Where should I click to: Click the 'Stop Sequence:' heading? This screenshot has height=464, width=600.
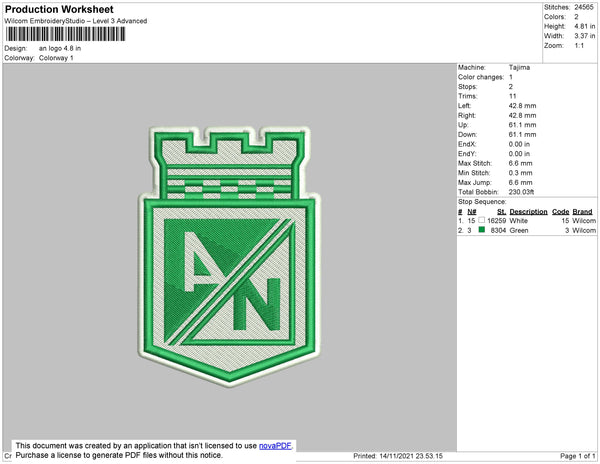click(x=482, y=202)
